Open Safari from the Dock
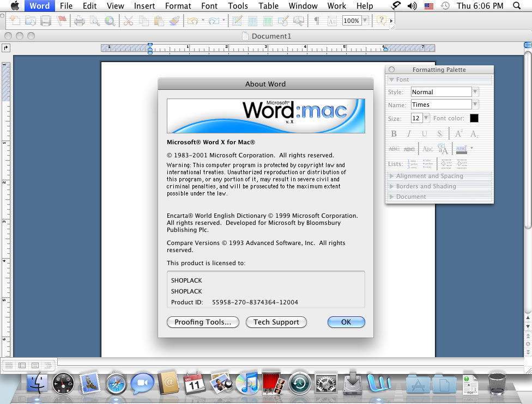 [117, 384]
